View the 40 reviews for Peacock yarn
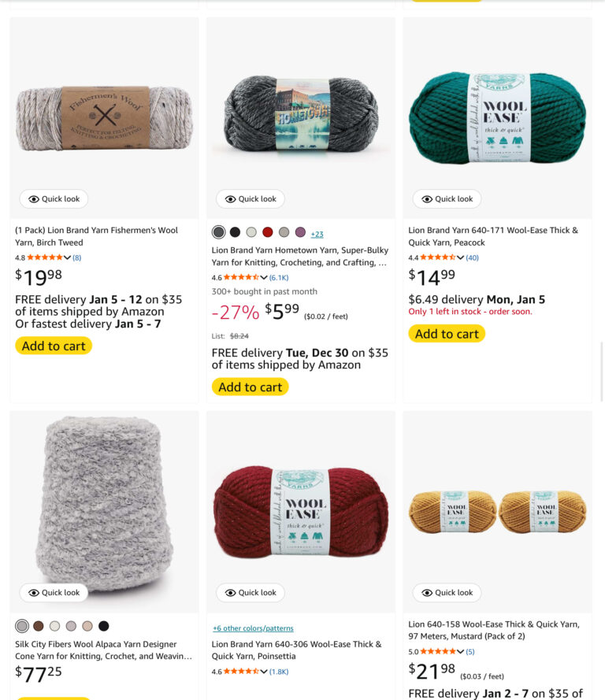 click(x=472, y=257)
